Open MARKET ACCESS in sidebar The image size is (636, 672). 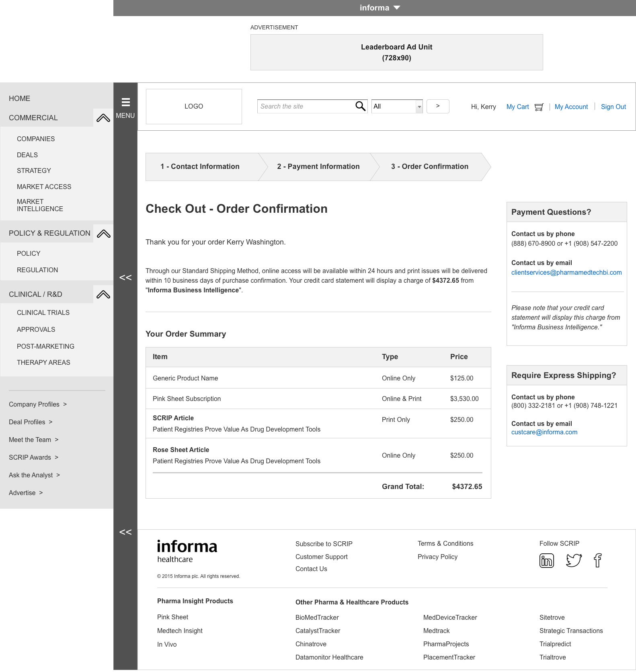(44, 187)
